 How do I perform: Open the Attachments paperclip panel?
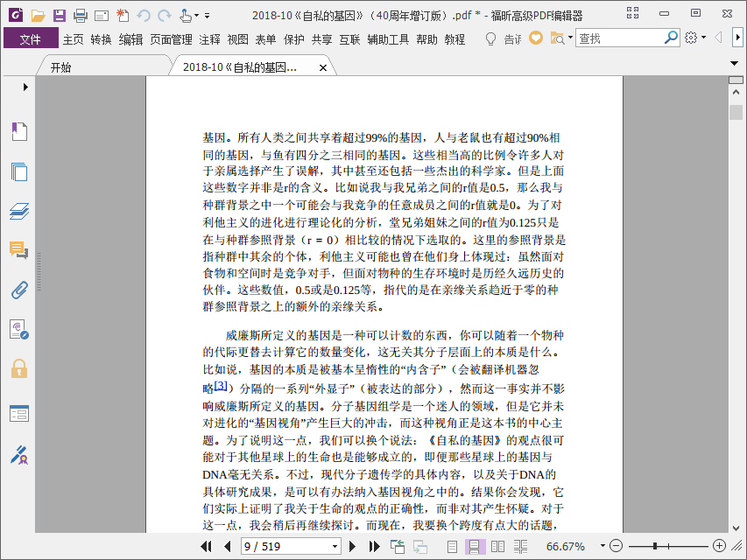[x=19, y=290]
